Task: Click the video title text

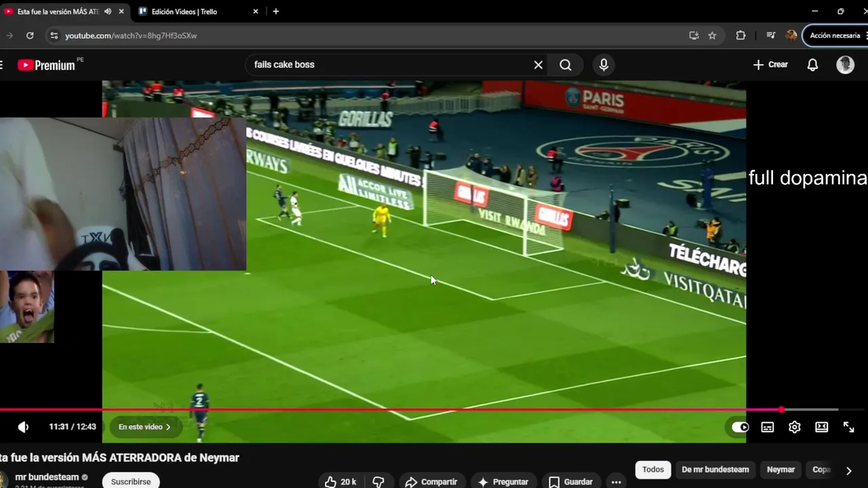Action: coord(119,457)
